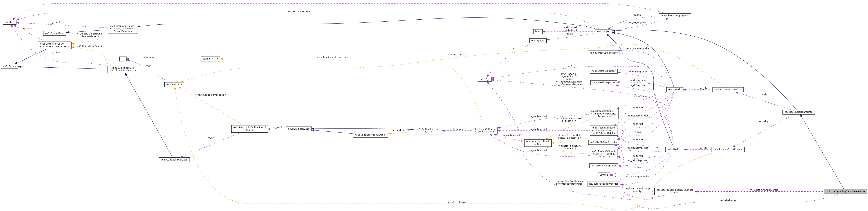Click the buffer edge label
The width and height of the screenshot is (868, 211).
638,15
